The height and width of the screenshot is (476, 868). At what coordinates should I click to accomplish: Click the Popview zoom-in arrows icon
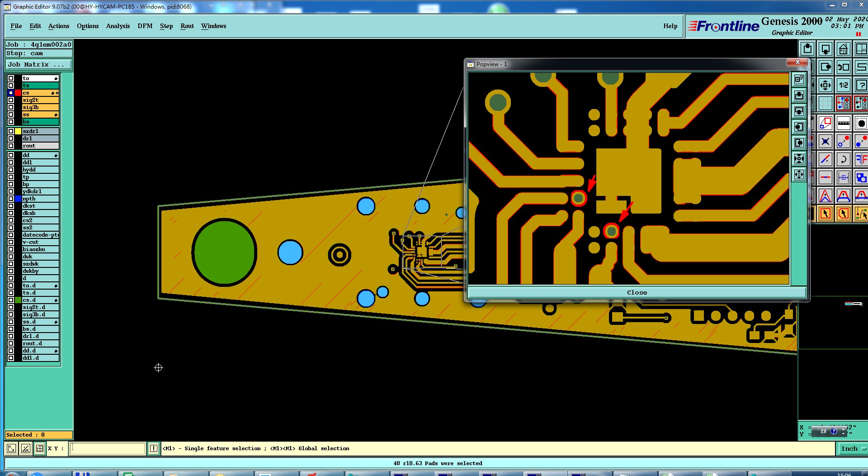(x=799, y=159)
